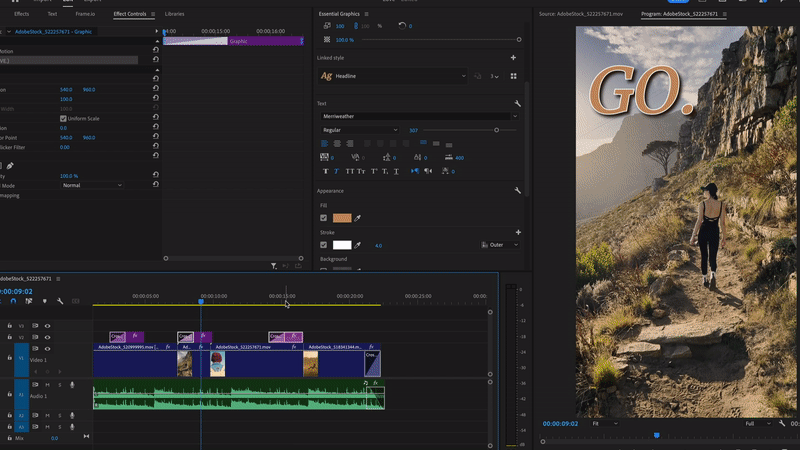The image size is (800, 450).
Task: Click the white stroke color swatch
Action: (342, 245)
